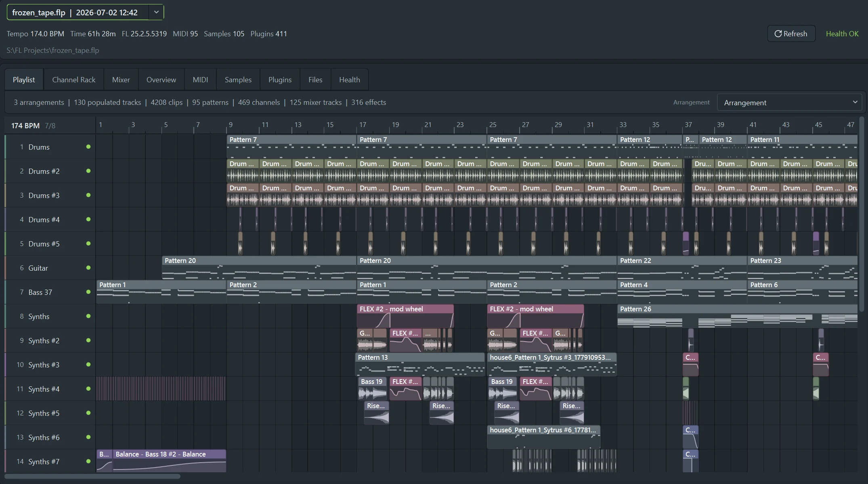Toggle the mute dot on Bass 37 track

[x=88, y=292]
